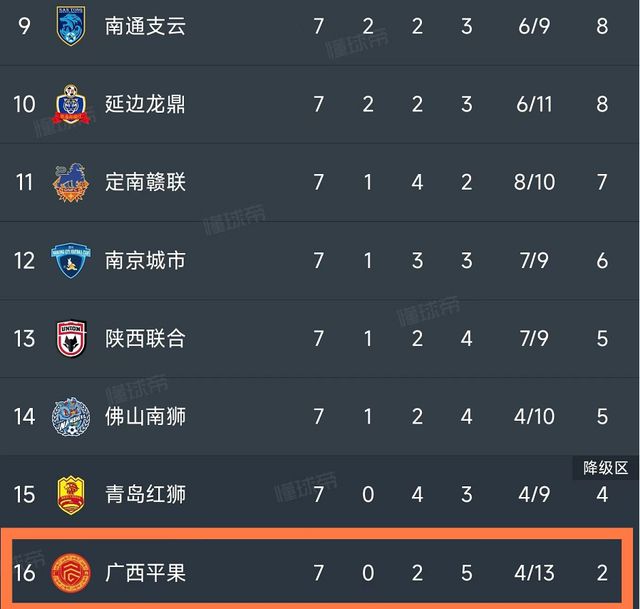Select the 陕西联合 team name
Viewport: 640px width, 609px height.
[145, 338]
